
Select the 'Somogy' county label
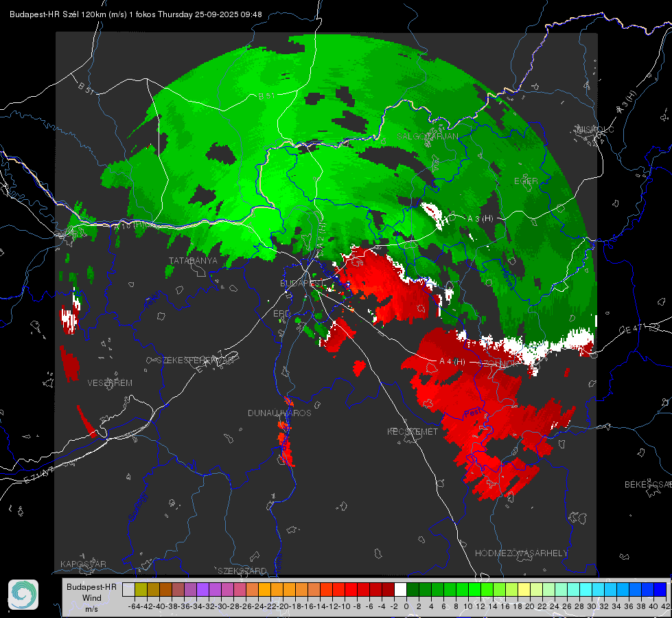[x=137, y=507]
